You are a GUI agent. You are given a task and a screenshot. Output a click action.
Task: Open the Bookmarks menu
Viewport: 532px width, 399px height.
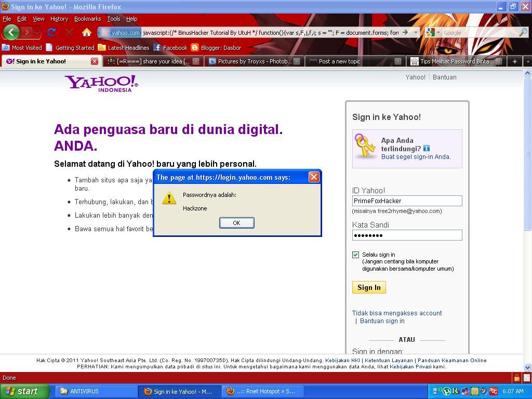click(87, 19)
